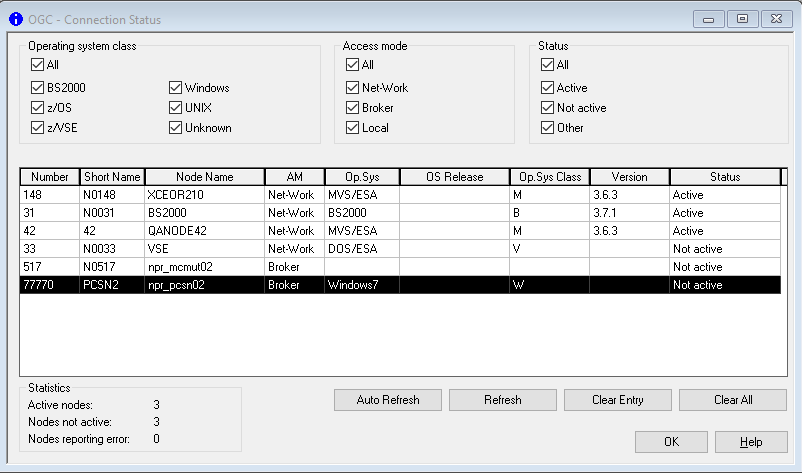
Task: Toggle the z/OS checkbox
Action: (x=38, y=108)
